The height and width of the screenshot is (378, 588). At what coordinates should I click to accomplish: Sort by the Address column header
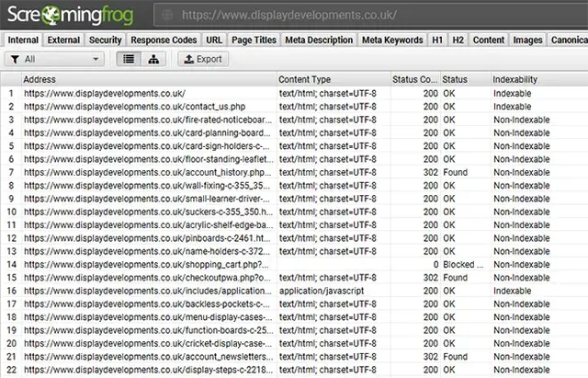point(149,80)
